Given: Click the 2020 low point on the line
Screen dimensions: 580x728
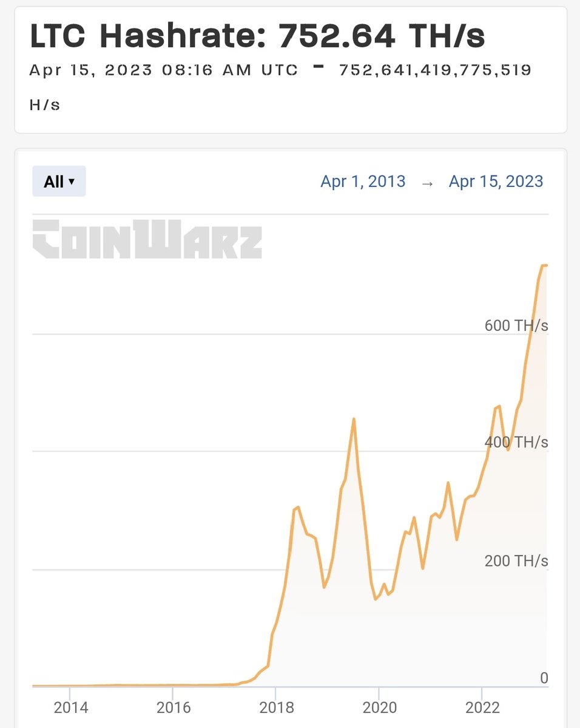Looking at the screenshot, I should pyautogui.click(x=376, y=599).
